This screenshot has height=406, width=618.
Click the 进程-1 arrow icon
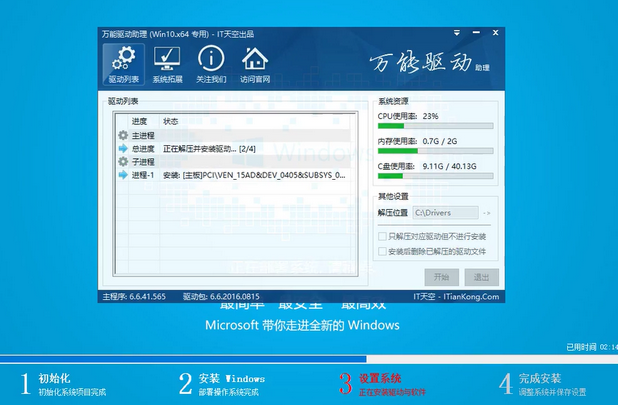[x=123, y=175]
